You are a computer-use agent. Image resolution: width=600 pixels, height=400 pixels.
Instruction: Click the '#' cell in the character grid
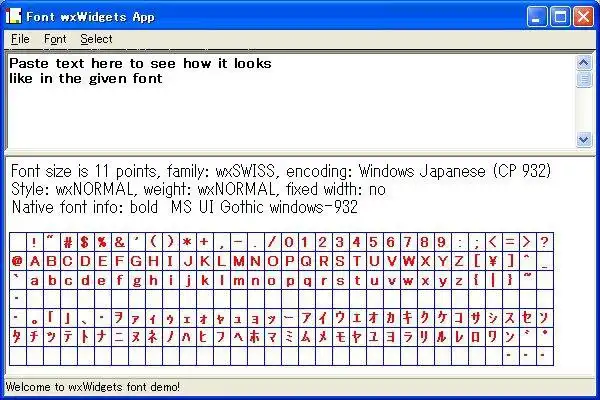(69, 242)
